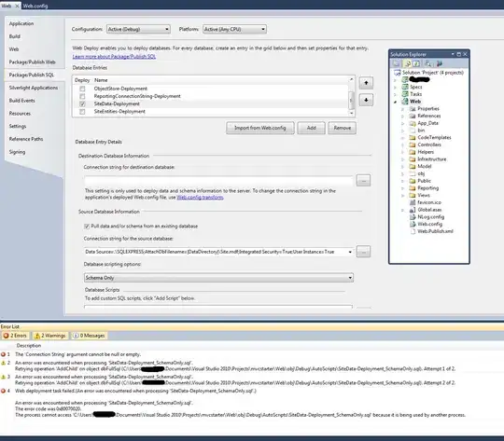Click the database entries list scrollbar
The image size is (504, 441).
click(351, 96)
